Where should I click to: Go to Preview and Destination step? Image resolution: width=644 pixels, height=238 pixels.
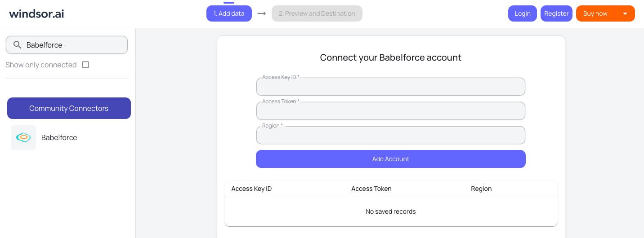tap(317, 13)
